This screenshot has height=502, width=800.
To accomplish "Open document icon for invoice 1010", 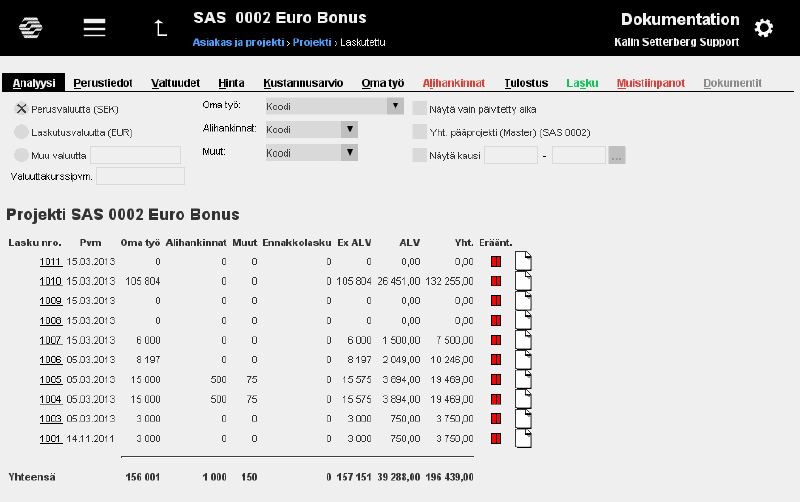I will point(523,281).
